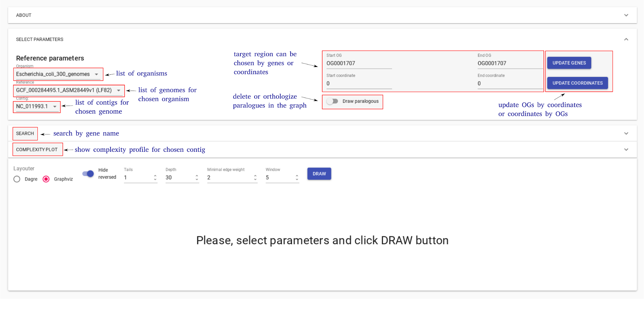
Task: Toggle the Hide reversed switch
Action: [x=88, y=174]
